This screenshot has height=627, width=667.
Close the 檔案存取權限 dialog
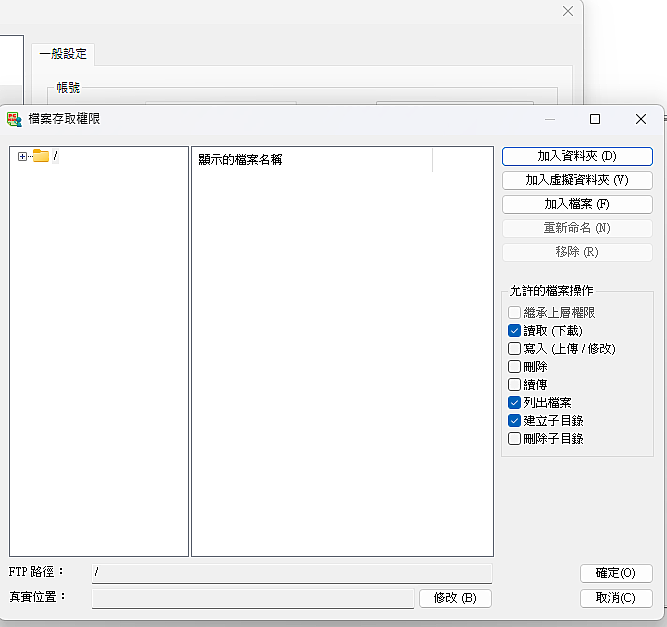(x=641, y=119)
